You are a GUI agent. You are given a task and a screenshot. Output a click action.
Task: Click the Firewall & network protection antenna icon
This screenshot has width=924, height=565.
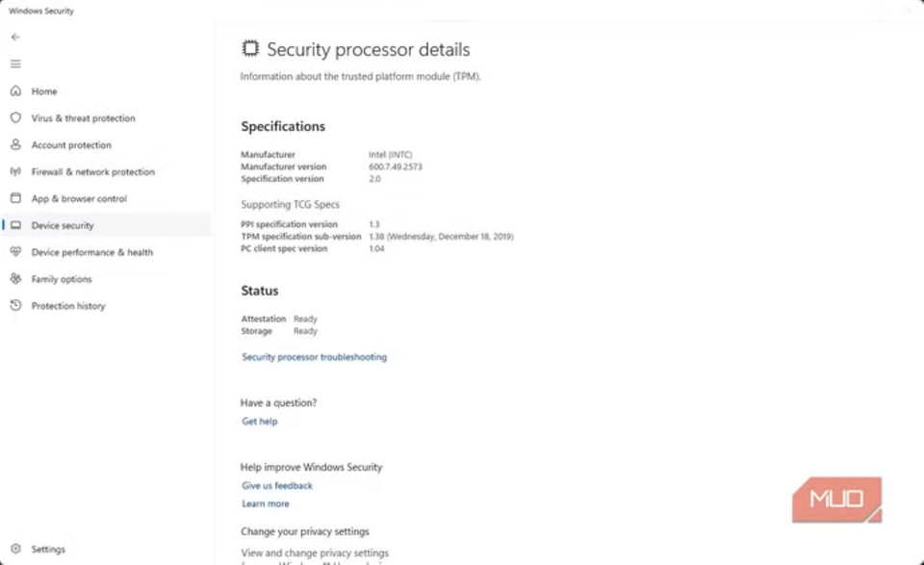14,171
